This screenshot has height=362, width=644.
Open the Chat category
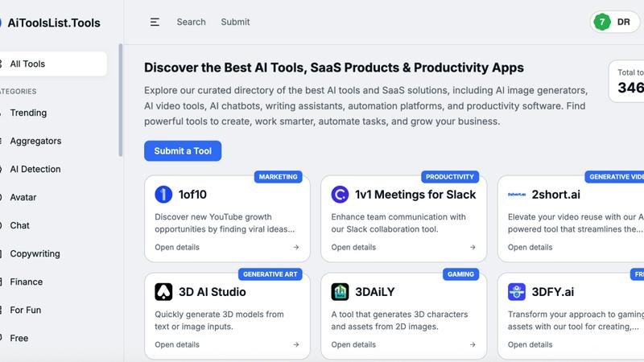coord(19,226)
